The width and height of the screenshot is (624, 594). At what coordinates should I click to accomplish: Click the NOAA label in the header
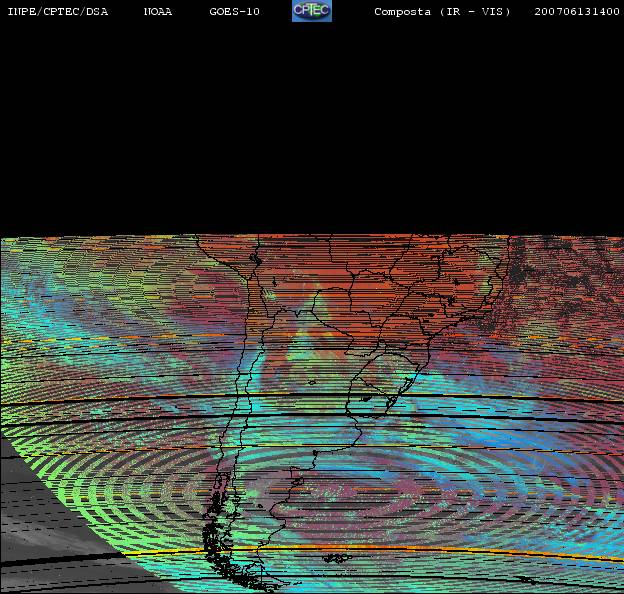tap(158, 12)
